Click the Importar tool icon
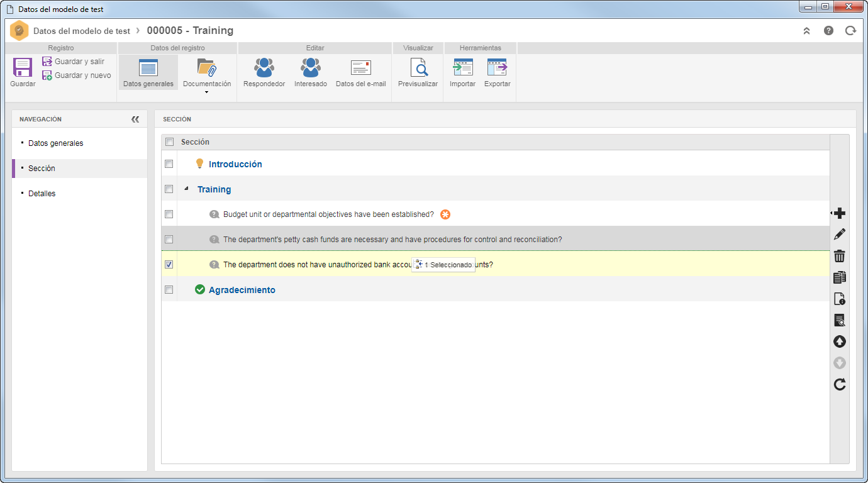The image size is (868, 483). tap(463, 67)
